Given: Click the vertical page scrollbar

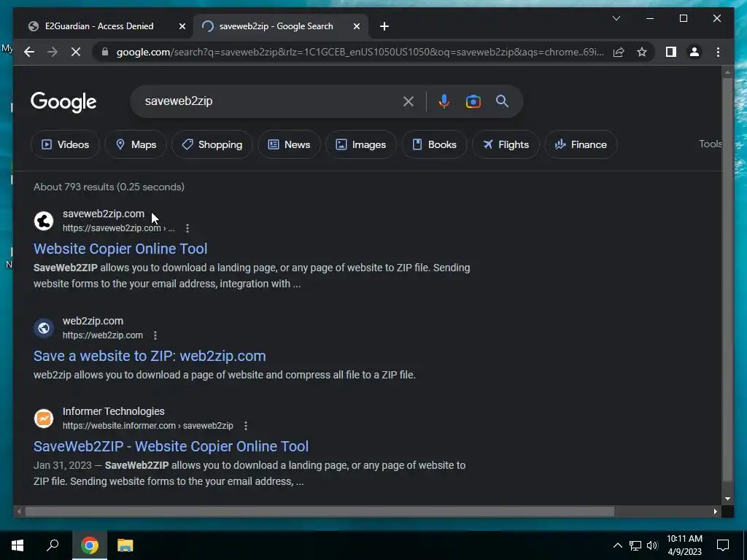Looking at the screenshot, I should coord(727,279).
